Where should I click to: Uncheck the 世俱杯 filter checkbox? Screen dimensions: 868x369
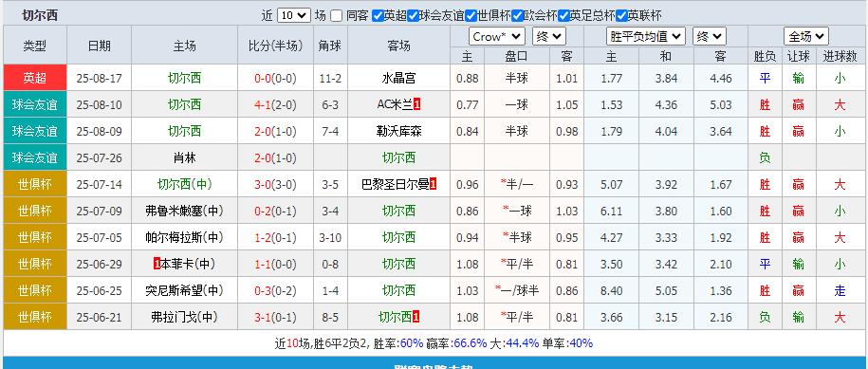click(471, 15)
